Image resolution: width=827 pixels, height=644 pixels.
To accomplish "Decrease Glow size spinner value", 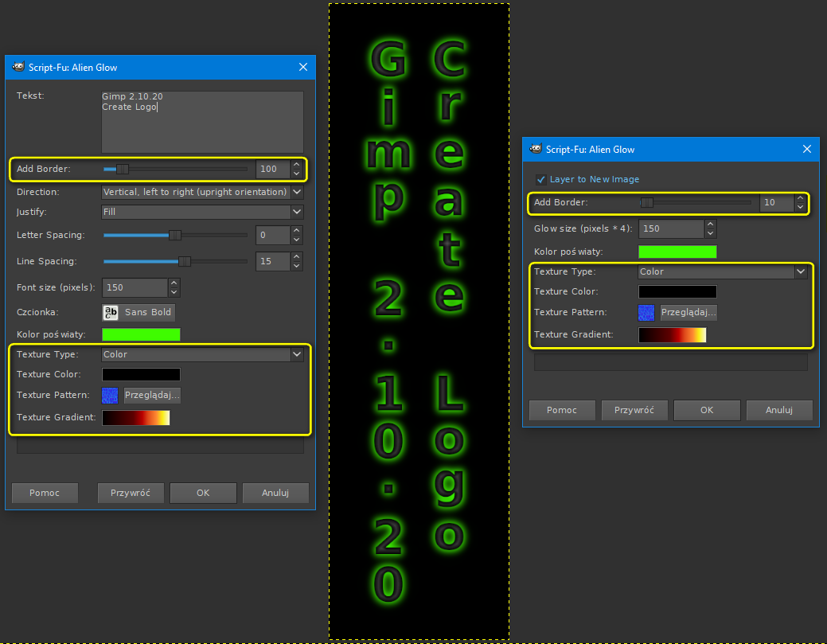I will coord(711,233).
